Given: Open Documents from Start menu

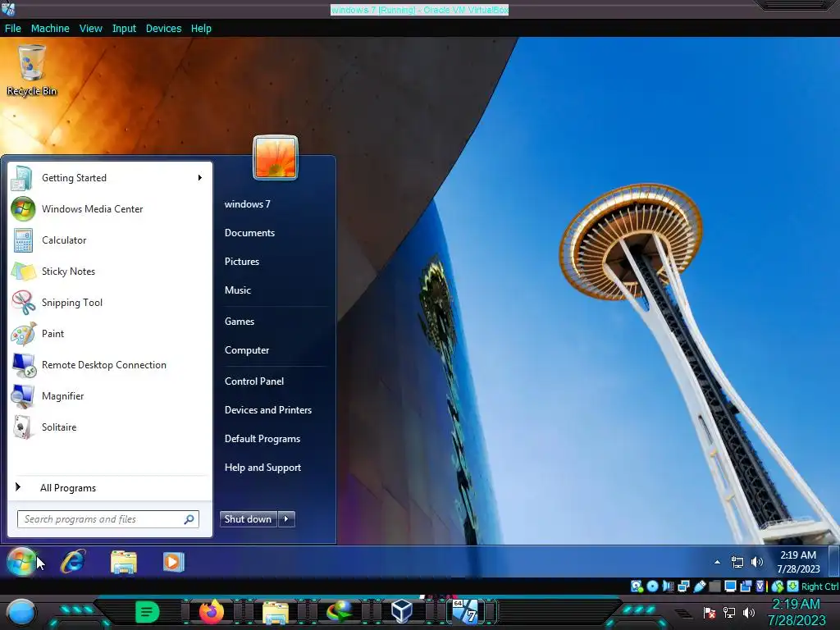Looking at the screenshot, I should coord(249,232).
